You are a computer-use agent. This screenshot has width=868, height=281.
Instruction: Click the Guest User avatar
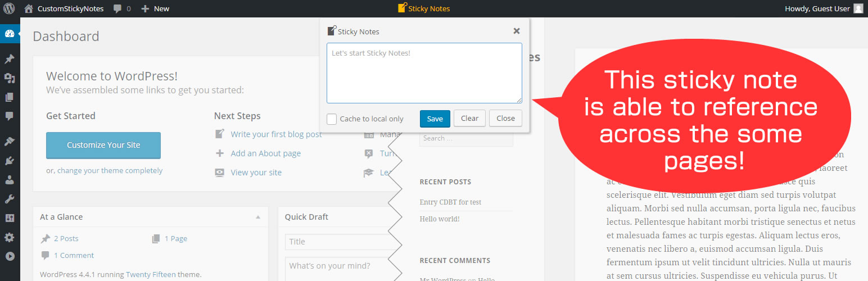[858, 8]
